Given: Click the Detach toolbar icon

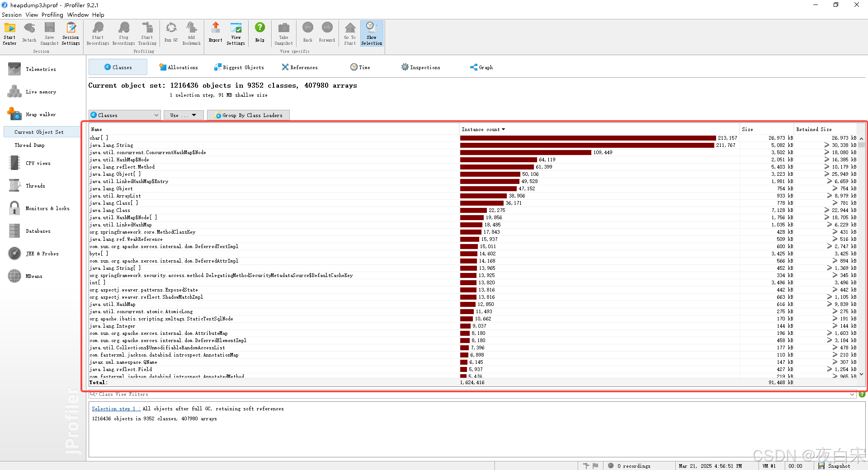Looking at the screenshot, I should [29, 33].
